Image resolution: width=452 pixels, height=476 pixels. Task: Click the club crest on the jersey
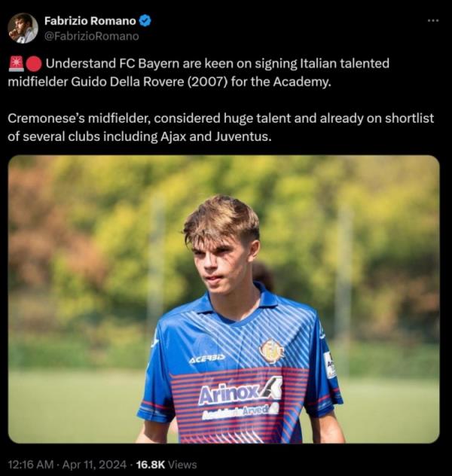click(x=271, y=351)
